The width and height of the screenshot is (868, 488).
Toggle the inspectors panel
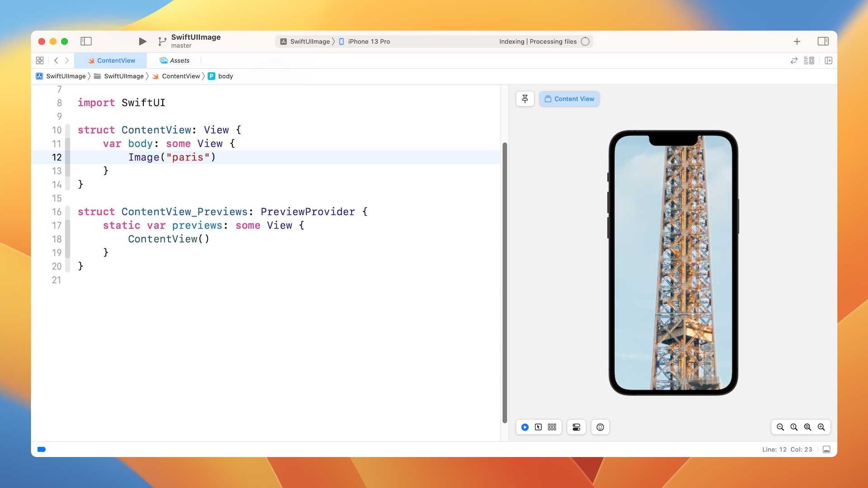click(x=823, y=42)
